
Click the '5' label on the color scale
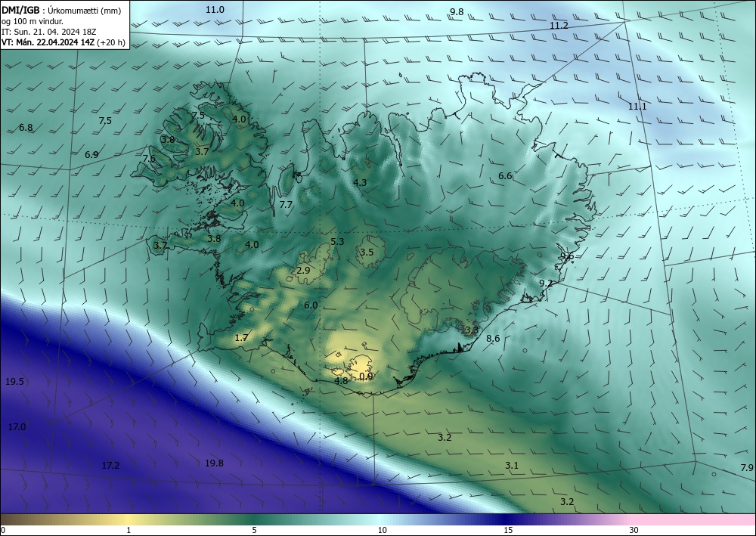(x=254, y=531)
